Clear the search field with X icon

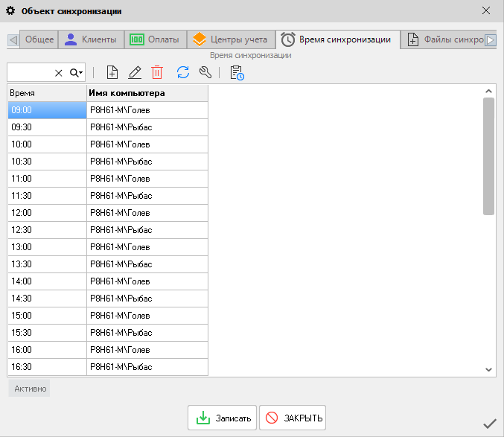click(x=59, y=73)
